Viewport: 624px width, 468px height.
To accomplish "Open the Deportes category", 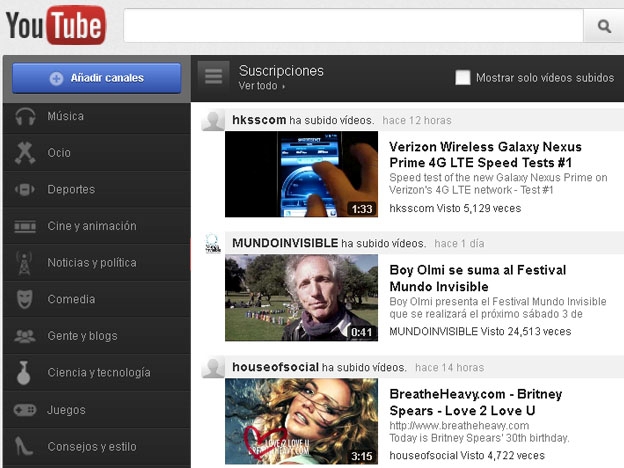I will click(97, 189).
